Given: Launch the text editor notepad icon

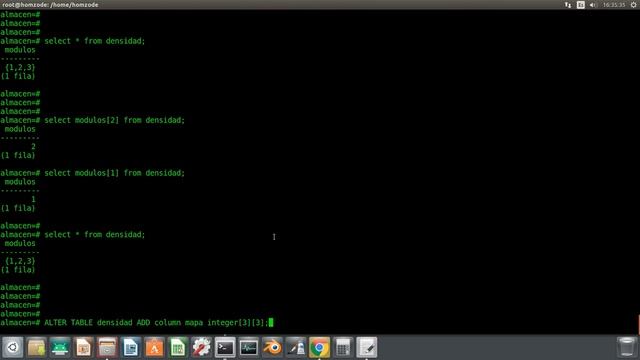Looking at the screenshot, I should tap(367, 347).
